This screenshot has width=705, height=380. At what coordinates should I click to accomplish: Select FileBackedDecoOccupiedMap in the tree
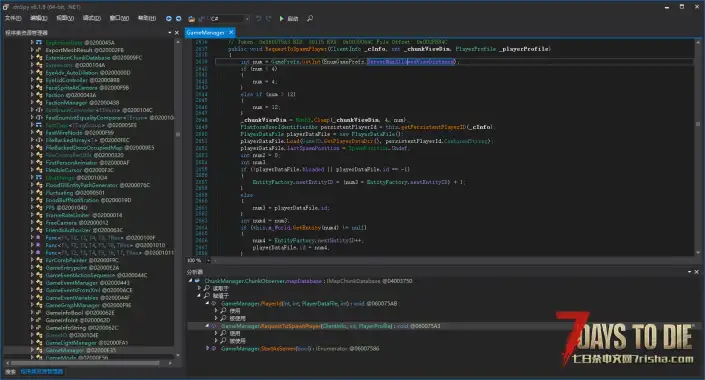pos(100,148)
